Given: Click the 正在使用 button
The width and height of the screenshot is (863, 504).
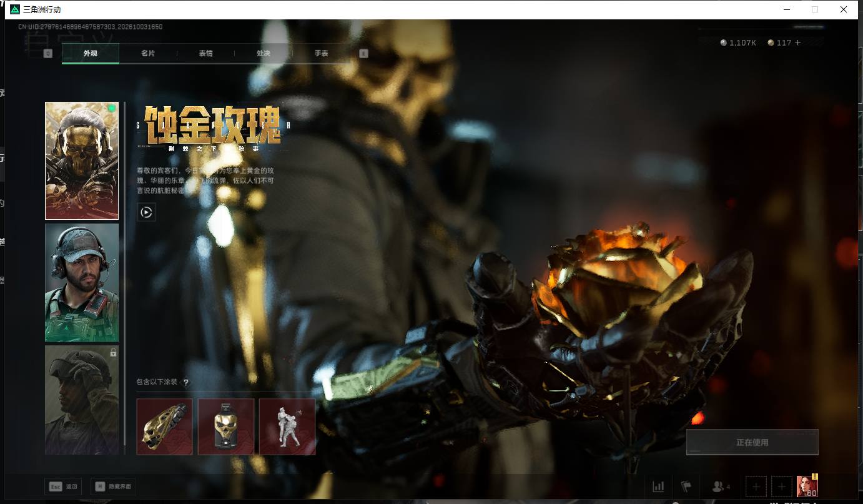Looking at the screenshot, I should coord(752,442).
